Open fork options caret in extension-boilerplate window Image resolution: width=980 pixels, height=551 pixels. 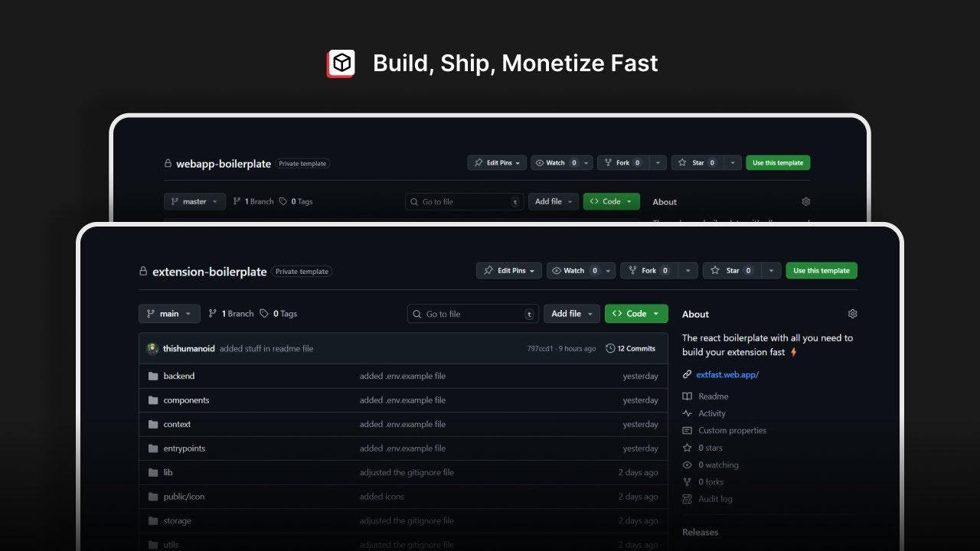click(x=688, y=271)
